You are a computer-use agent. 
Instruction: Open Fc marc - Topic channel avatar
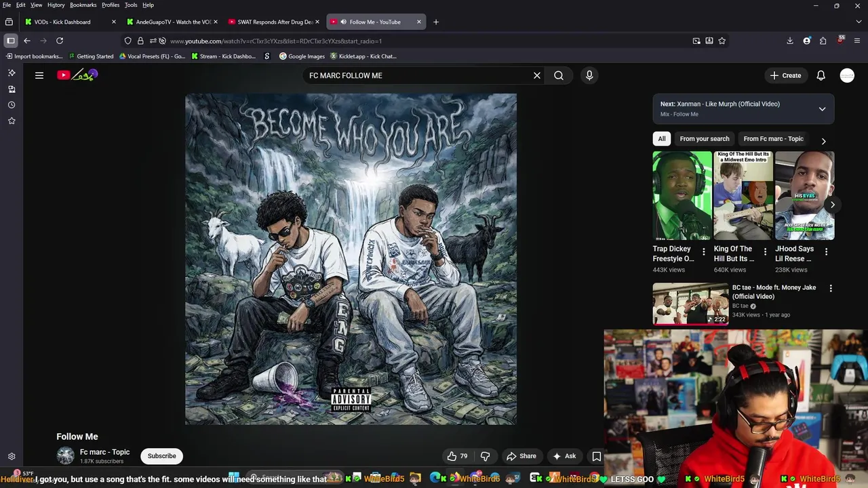click(x=65, y=455)
